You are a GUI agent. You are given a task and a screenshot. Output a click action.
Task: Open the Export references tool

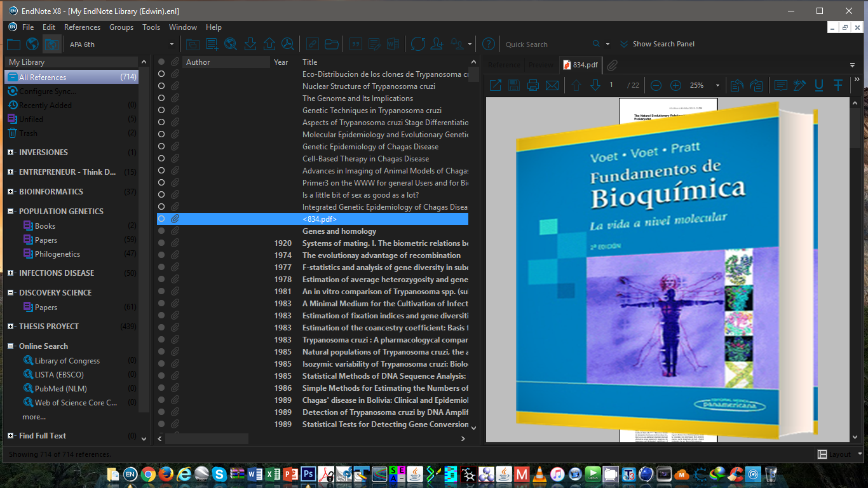point(268,44)
